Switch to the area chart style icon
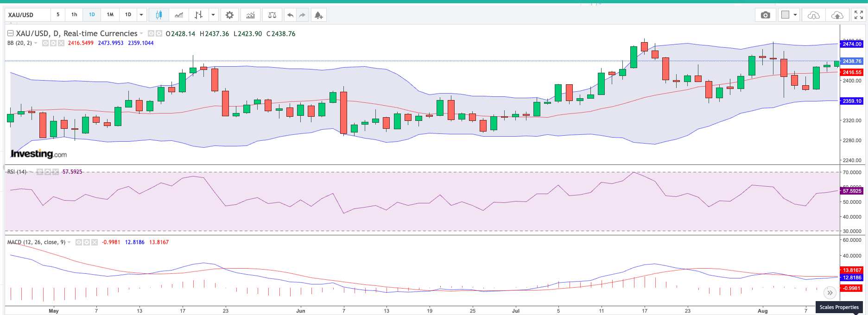The height and width of the screenshot is (315, 868). [x=179, y=15]
